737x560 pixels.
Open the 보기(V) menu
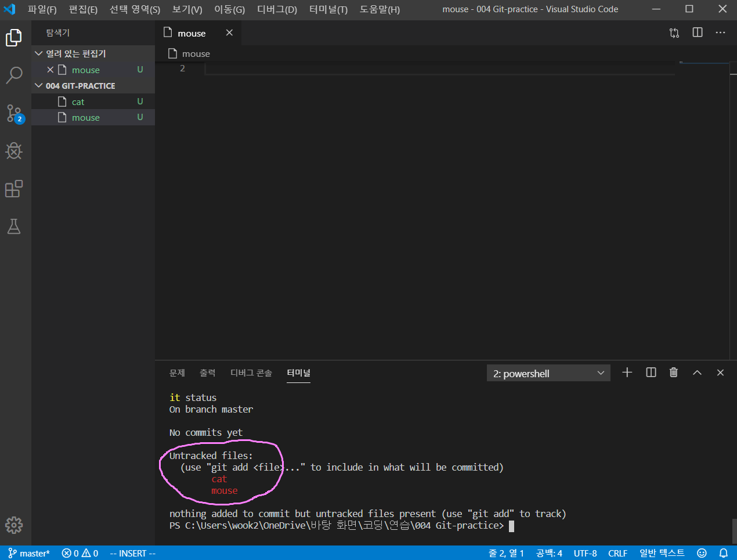pos(187,9)
